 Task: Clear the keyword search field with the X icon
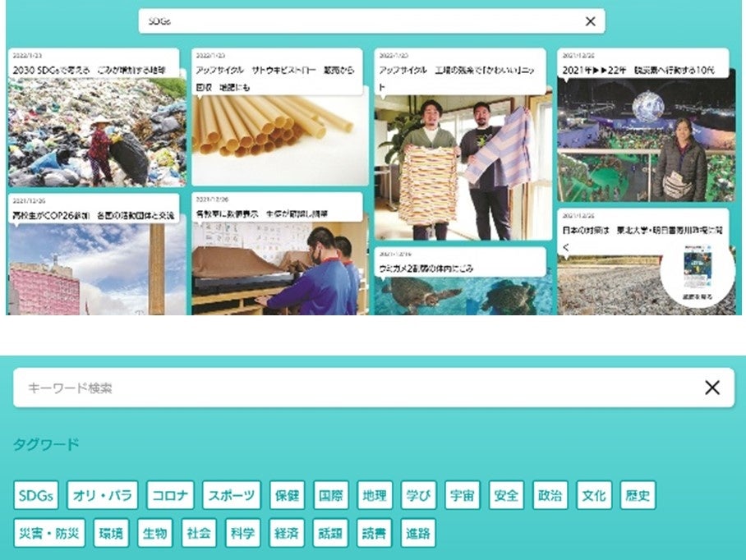coord(711,388)
